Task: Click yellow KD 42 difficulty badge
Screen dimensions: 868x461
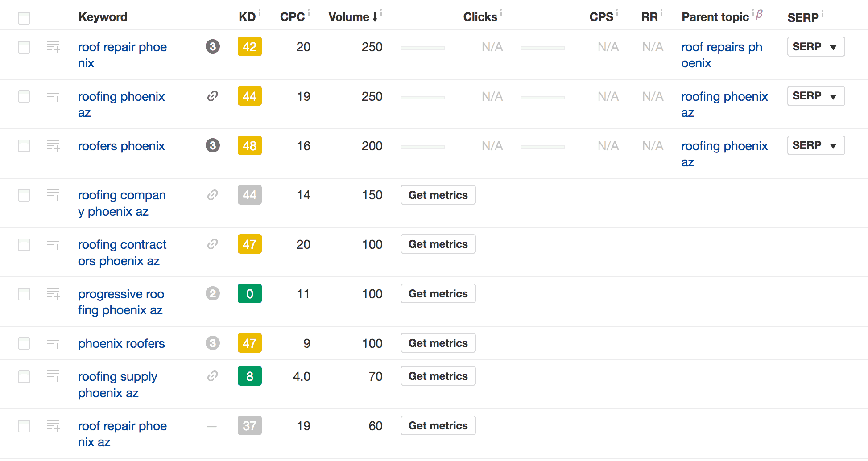Action: coord(250,46)
